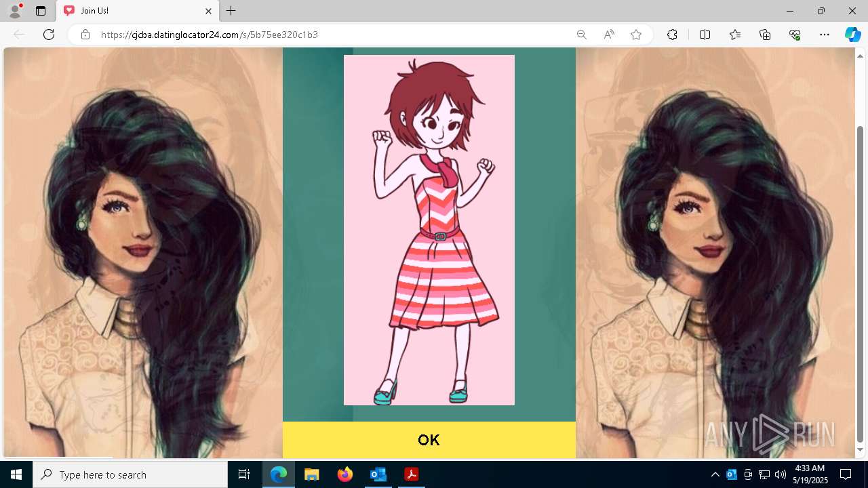Open Favorites list icon
The height and width of the screenshot is (488, 868).
(735, 35)
